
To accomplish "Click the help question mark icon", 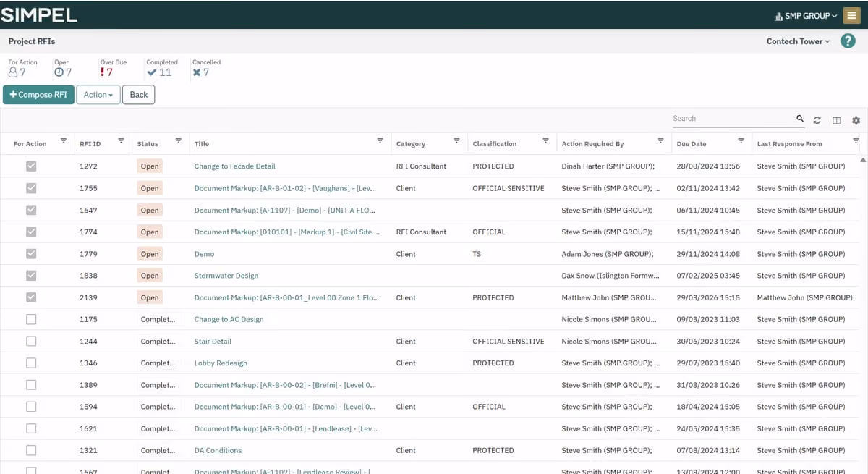I will [848, 41].
